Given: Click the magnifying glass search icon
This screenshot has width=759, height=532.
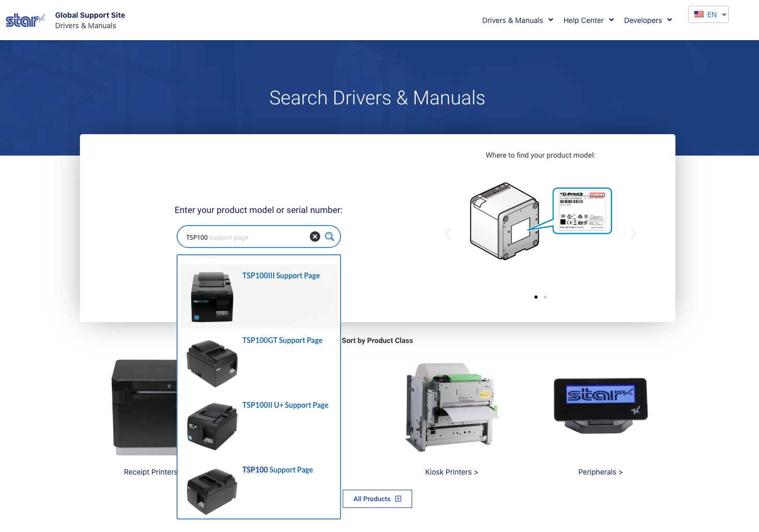Looking at the screenshot, I should pyautogui.click(x=330, y=237).
